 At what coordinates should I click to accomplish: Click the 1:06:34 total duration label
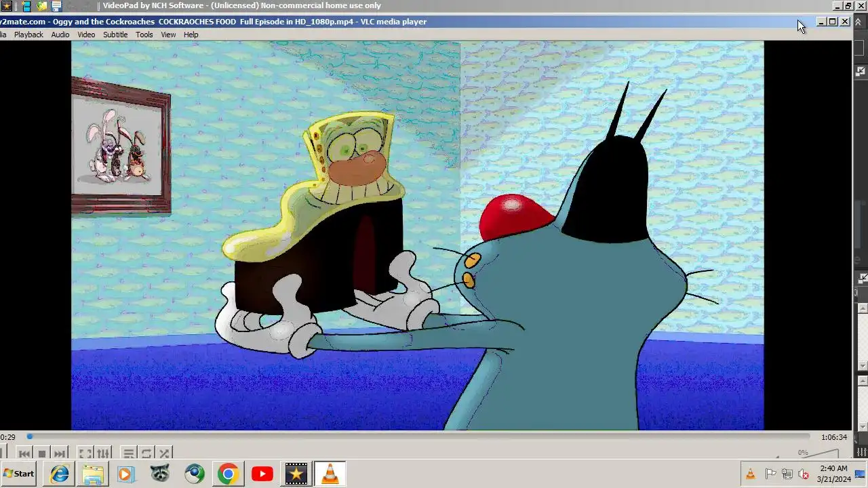point(834,438)
